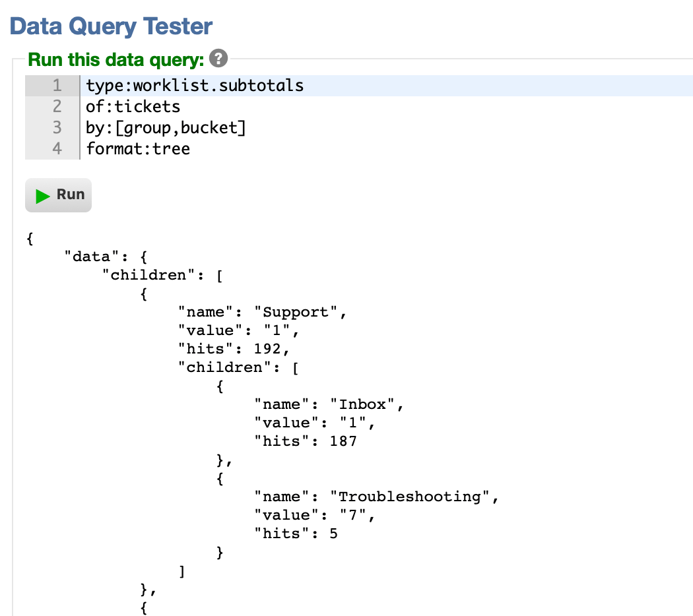
Task: Click '"name": "Support"' in results
Action: tap(263, 312)
